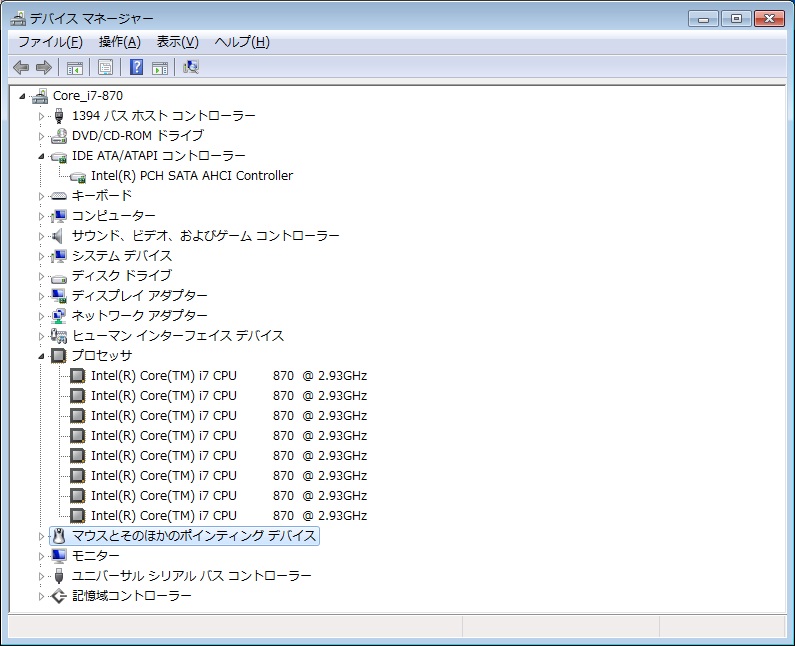This screenshot has height=646, width=795.
Task: Select the last Intel Core i7 CPU entry
Action: (x=229, y=516)
